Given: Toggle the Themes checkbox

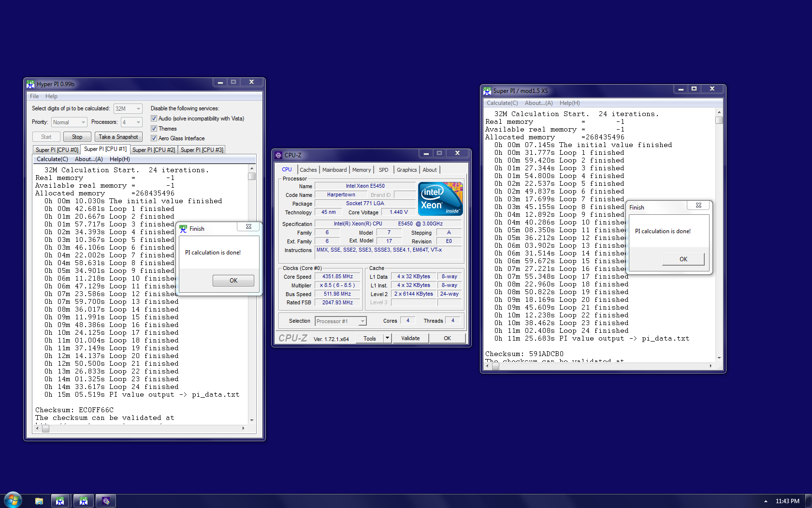Looking at the screenshot, I should click(x=154, y=129).
